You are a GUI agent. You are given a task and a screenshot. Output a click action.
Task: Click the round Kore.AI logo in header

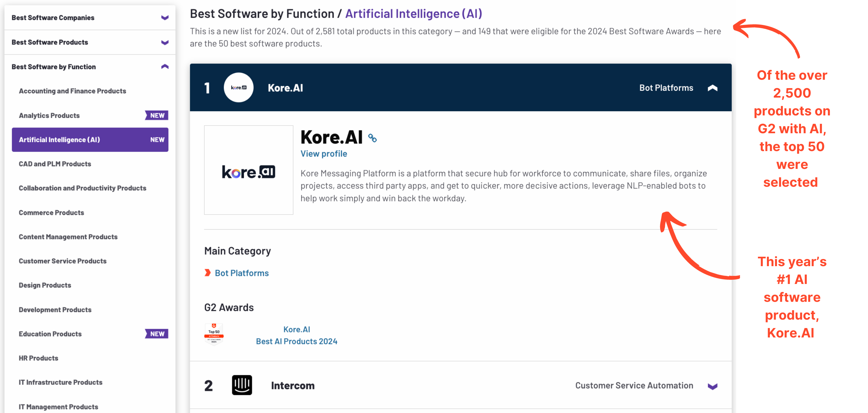pos(239,88)
